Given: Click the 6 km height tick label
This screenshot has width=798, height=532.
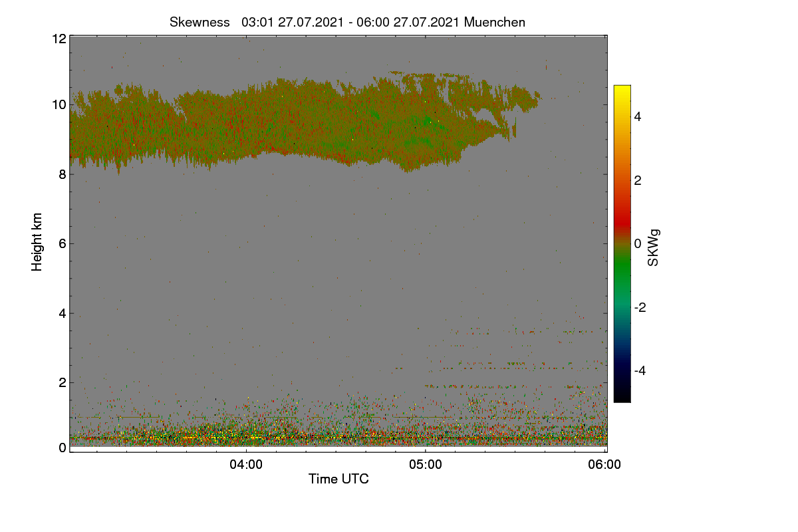Looking at the screenshot, I should tap(62, 243).
